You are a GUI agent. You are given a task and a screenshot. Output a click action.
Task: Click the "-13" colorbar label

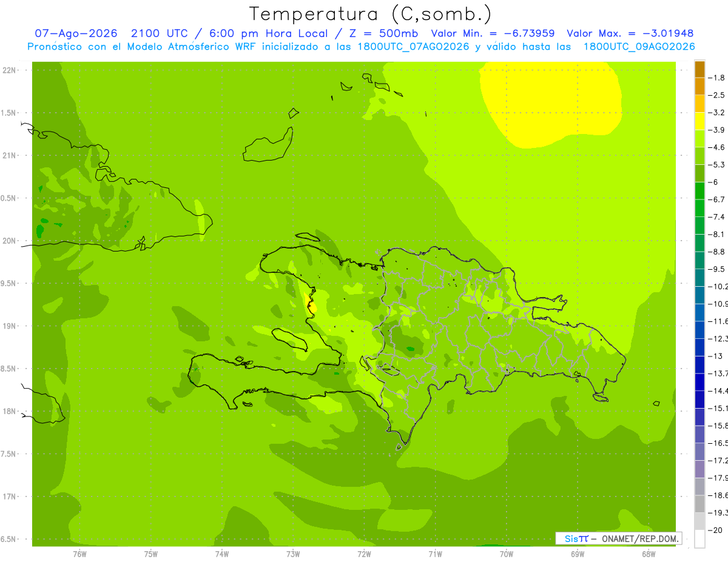coord(715,356)
